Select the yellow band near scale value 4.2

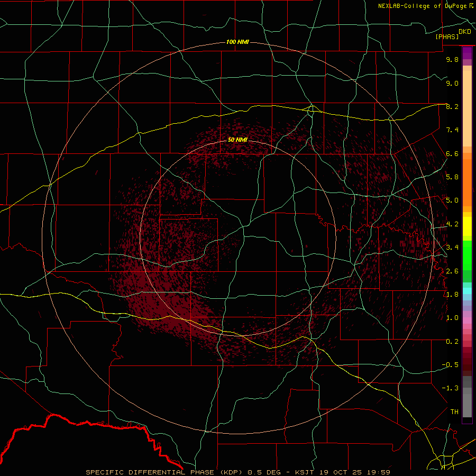point(467,226)
